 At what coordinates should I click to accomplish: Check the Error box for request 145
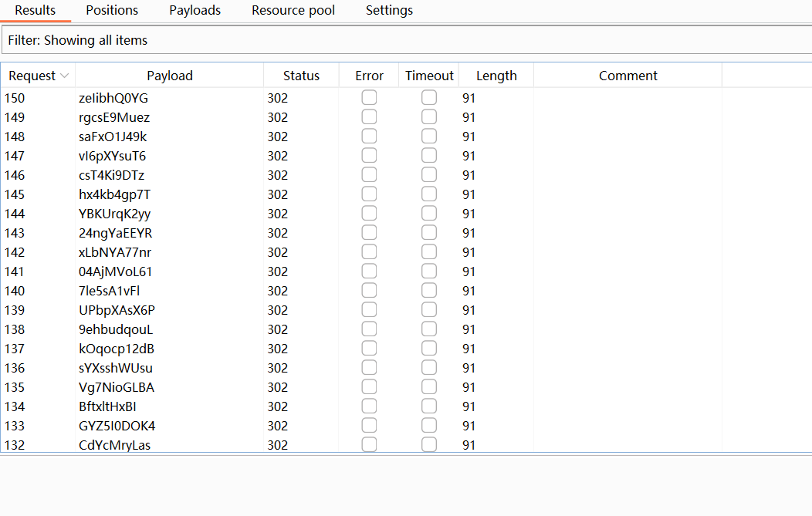coord(369,194)
